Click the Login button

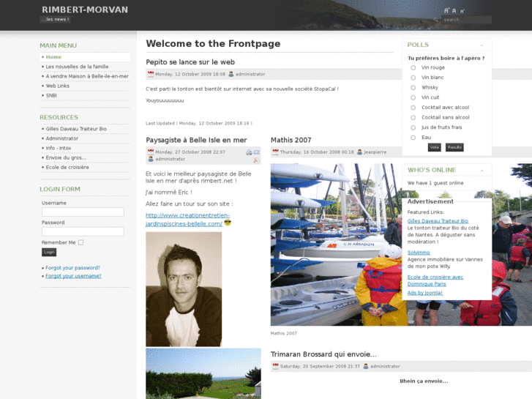[x=49, y=252]
